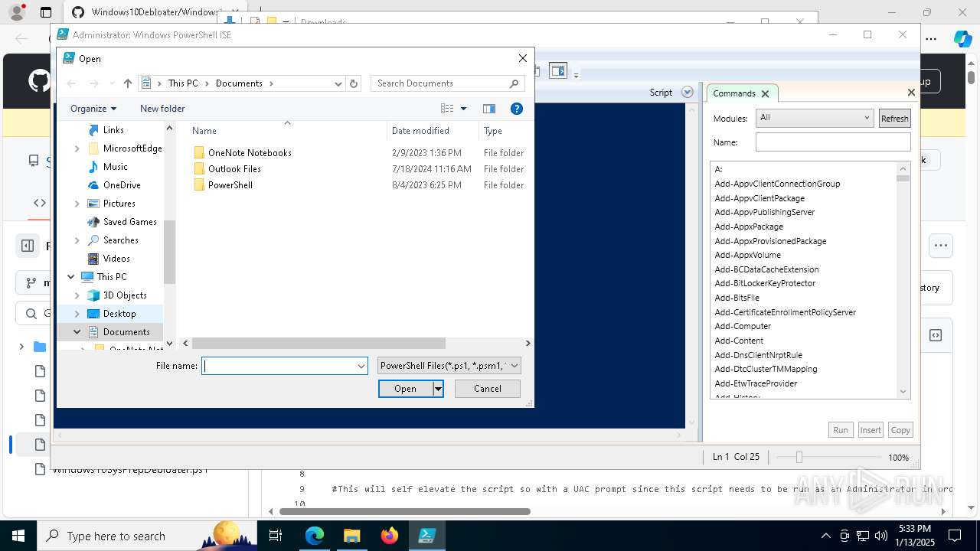Close the Commands tab
This screenshot has height=551, width=980.
click(x=765, y=93)
